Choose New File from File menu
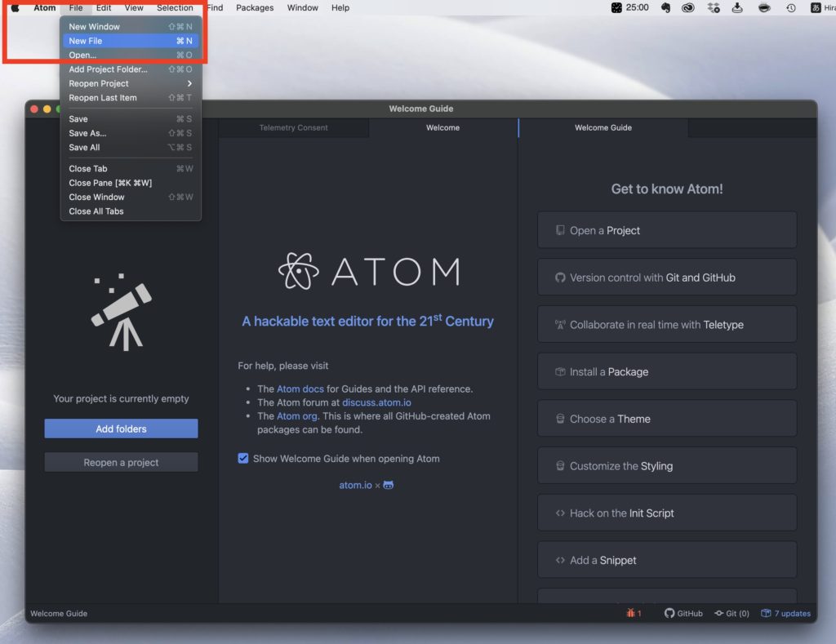 131,41
